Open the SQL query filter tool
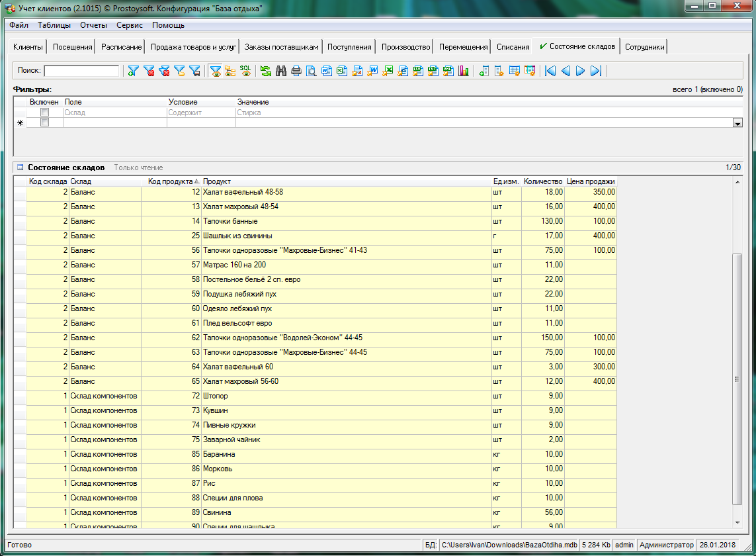 click(x=245, y=71)
